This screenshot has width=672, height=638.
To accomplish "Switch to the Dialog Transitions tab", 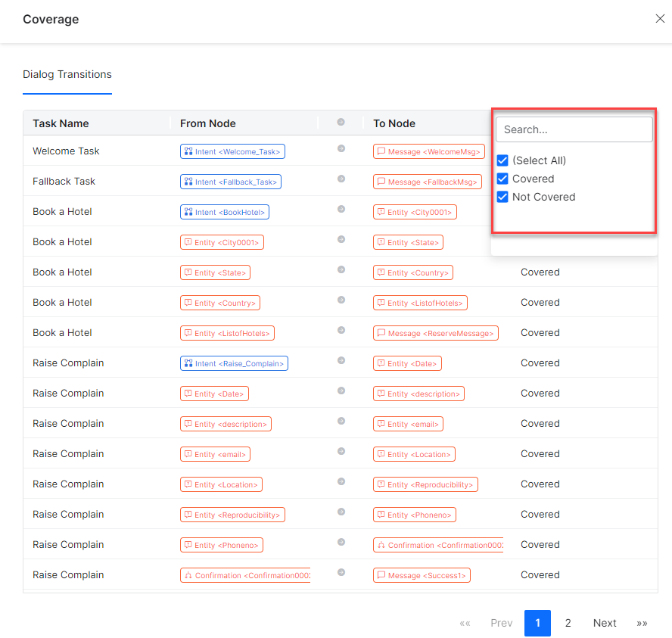I will [x=67, y=74].
